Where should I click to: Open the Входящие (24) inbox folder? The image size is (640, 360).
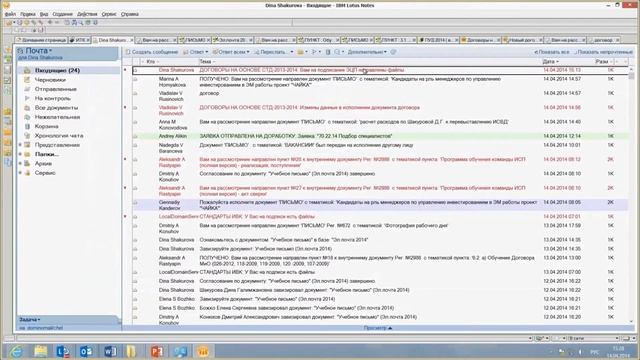click(x=57, y=71)
